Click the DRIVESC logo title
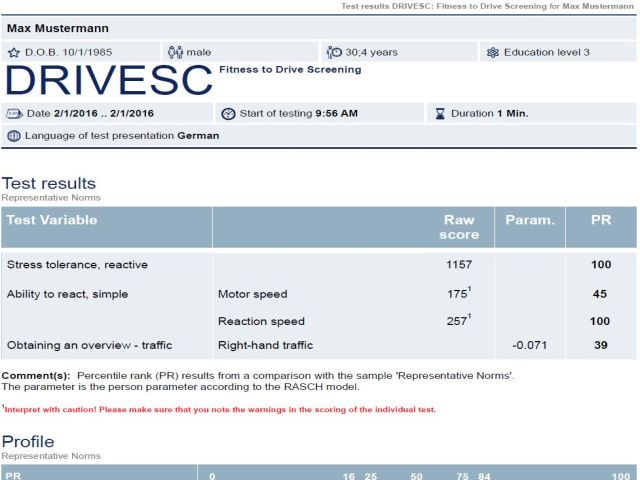 coord(109,80)
